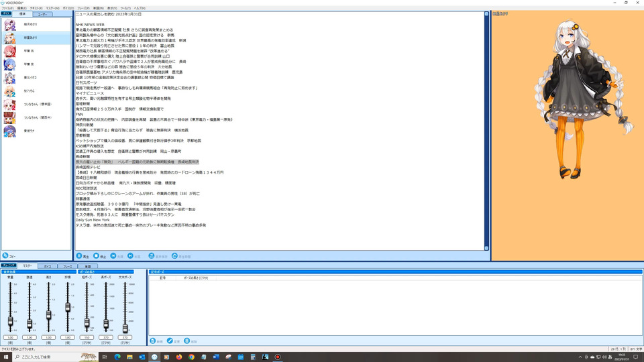This screenshot has height=362, width=644.
Task: Select the 結月ゆかり voice avatar
Action: 10,25
